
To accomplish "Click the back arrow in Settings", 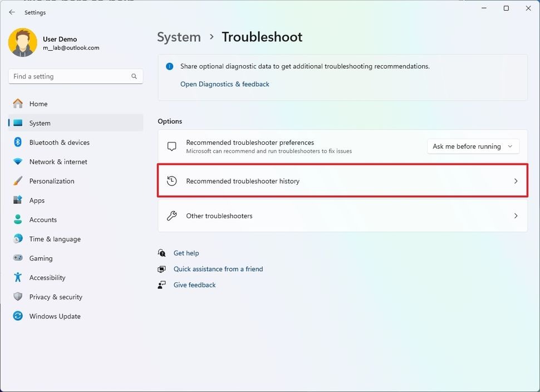I will (12, 12).
